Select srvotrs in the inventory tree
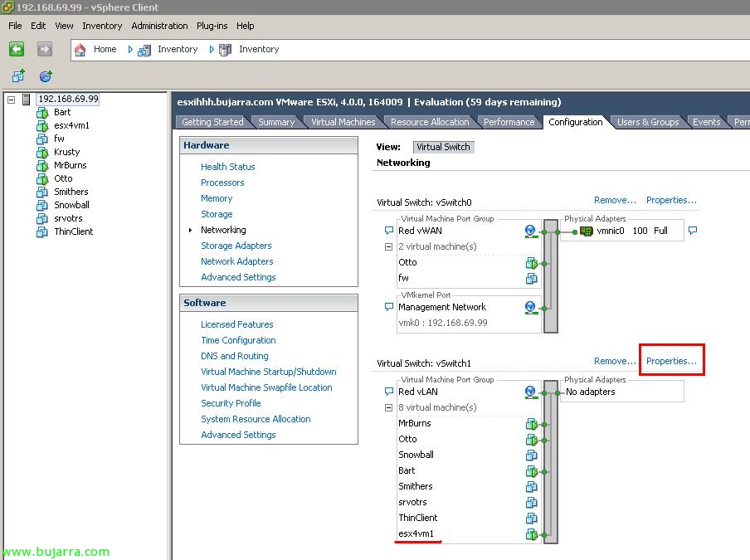Viewport: 750px width, 560px height. click(x=68, y=218)
